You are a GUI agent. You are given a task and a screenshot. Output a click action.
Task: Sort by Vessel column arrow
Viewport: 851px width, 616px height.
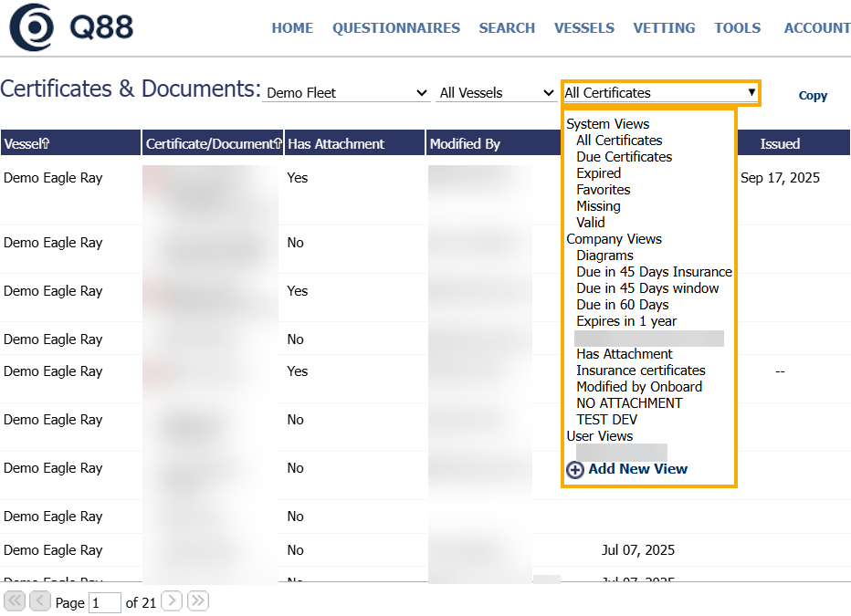(47, 144)
